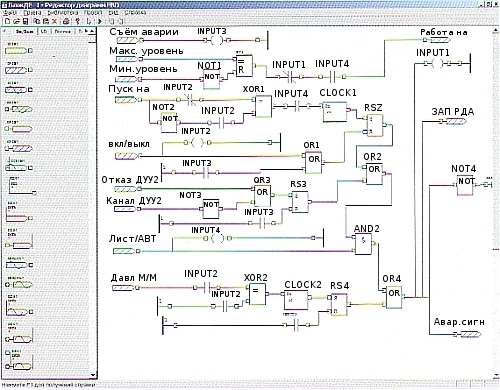500x390 pixels.
Task: Pick the first input element in the palette
Action: click(x=19, y=51)
